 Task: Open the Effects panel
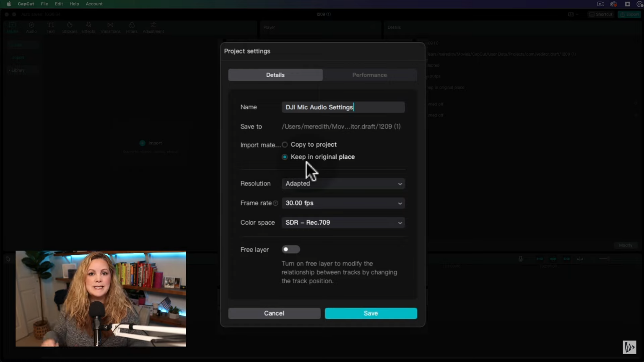point(88,27)
